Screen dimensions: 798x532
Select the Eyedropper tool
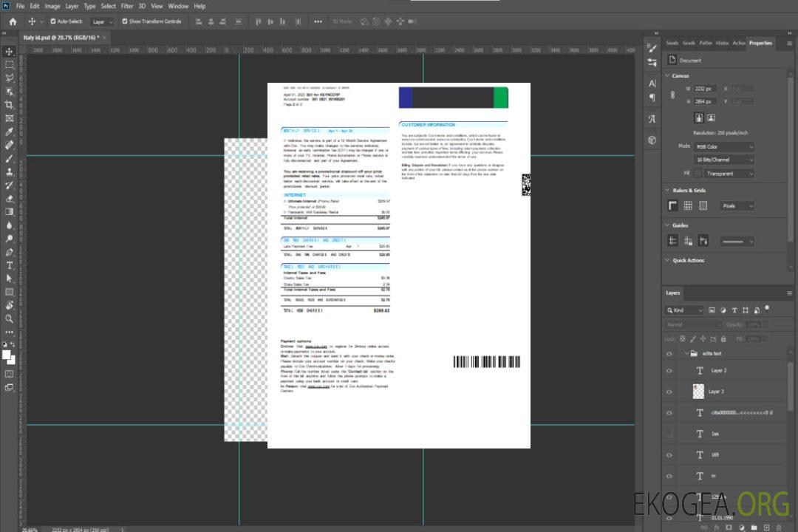point(10,132)
